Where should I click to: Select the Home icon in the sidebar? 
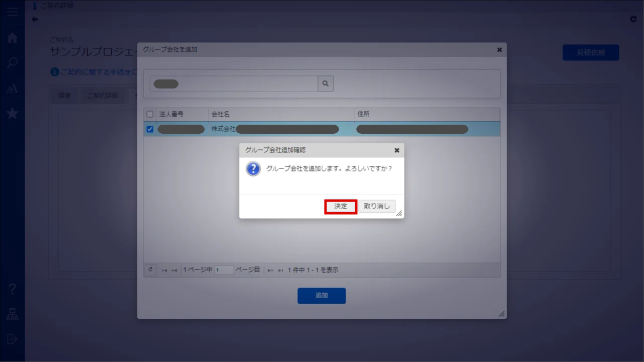[12, 38]
